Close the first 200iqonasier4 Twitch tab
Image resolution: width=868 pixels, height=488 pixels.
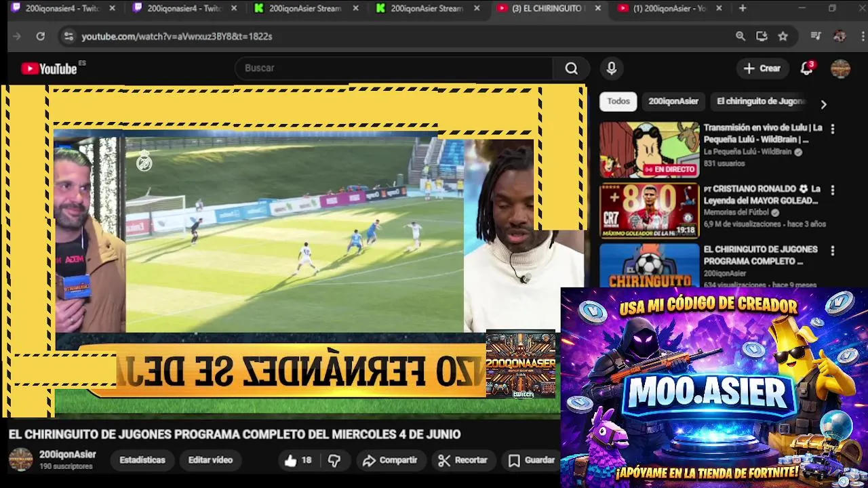(x=112, y=8)
